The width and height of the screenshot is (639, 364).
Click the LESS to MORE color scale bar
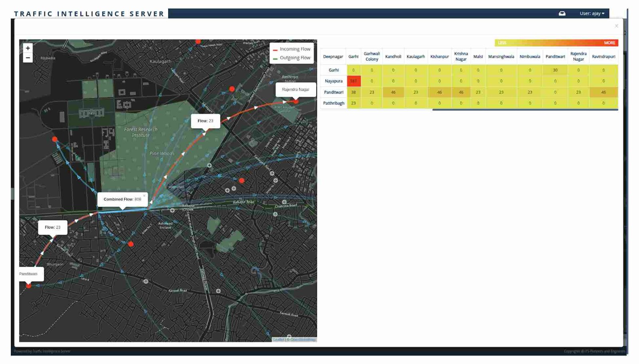click(556, 43)
